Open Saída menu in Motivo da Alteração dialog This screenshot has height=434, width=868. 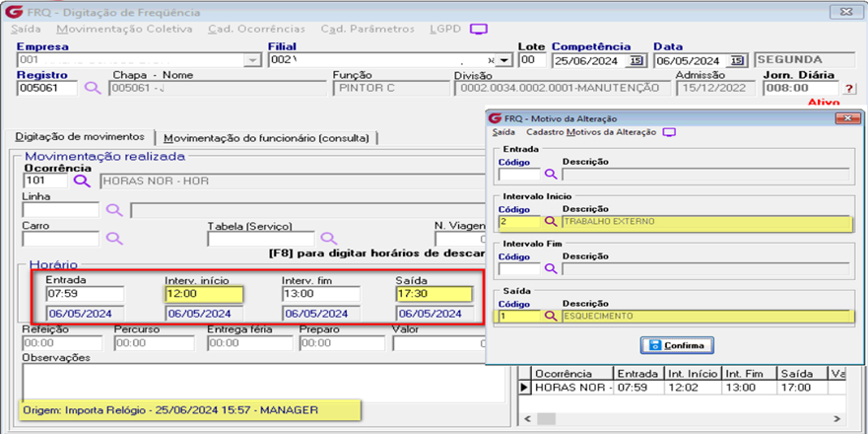tap(503, 132)
